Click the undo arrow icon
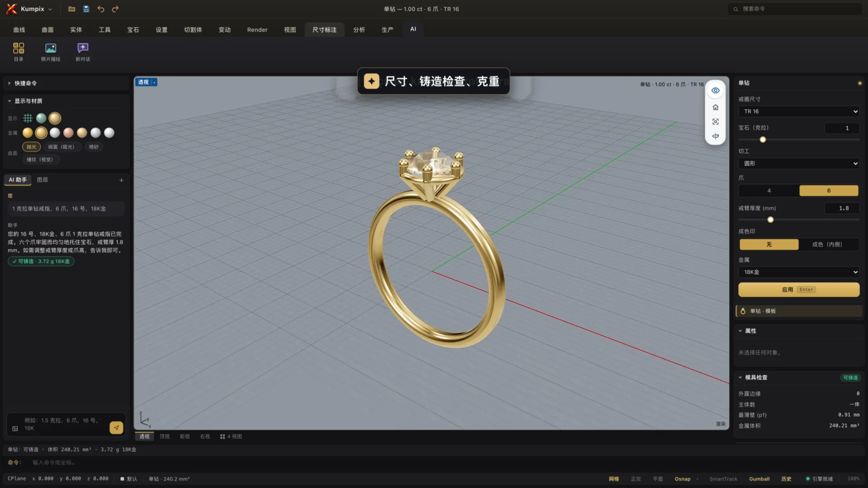 101,9
